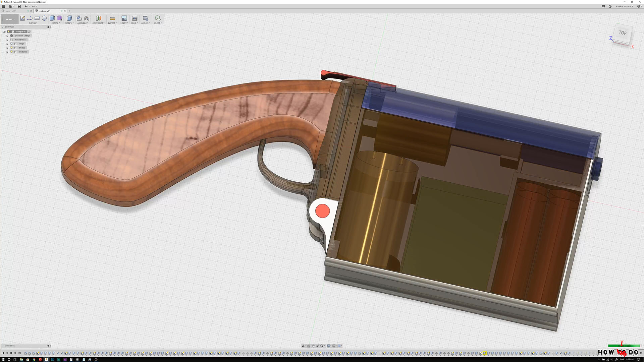
Task: Toggle visibility of the Bodies folder
Action: pos(12,48)
